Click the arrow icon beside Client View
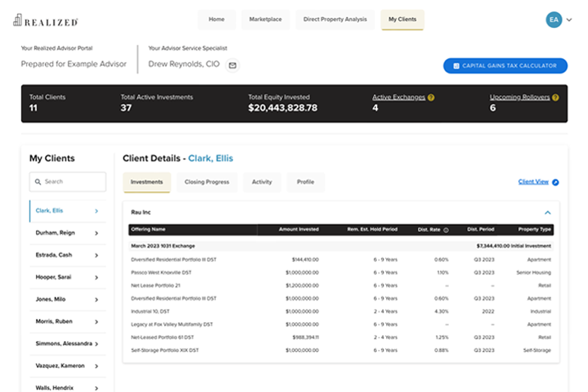588x392 pixels. click(x=555, y=182)
